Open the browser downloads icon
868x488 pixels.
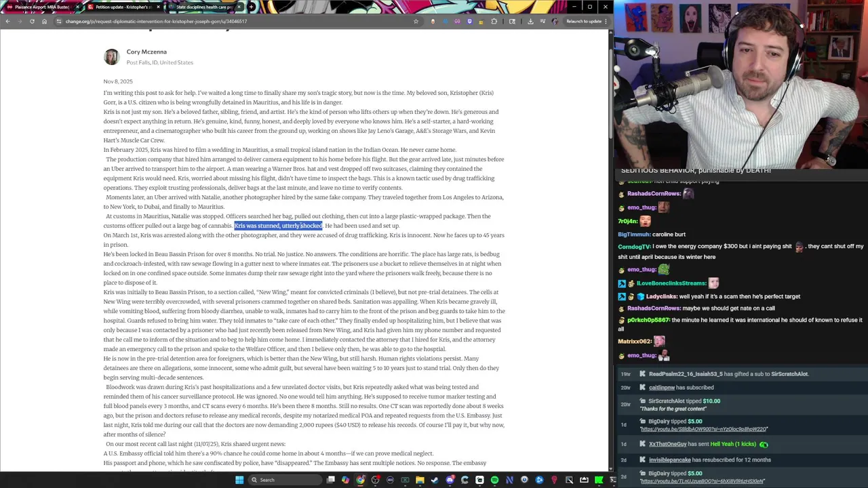(x=530, y=21)
